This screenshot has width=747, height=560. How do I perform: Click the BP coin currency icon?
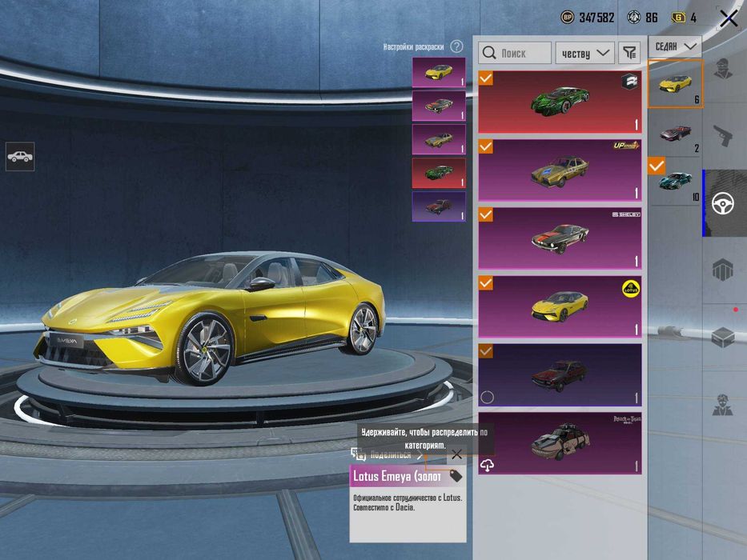point(567,18)
